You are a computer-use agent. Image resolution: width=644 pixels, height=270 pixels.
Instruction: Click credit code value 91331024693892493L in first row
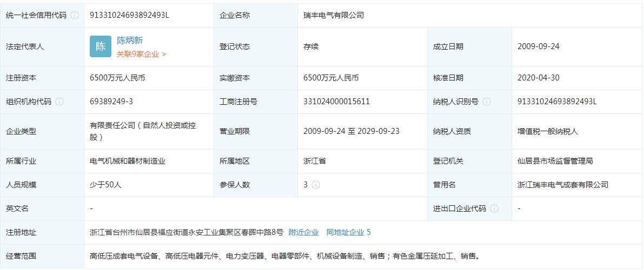tap(129, 15)
